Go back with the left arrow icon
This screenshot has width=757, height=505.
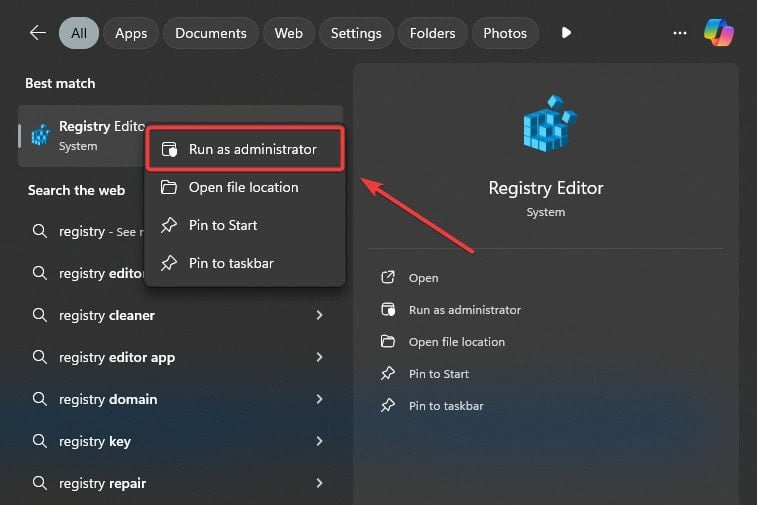[x=38, y=33]
